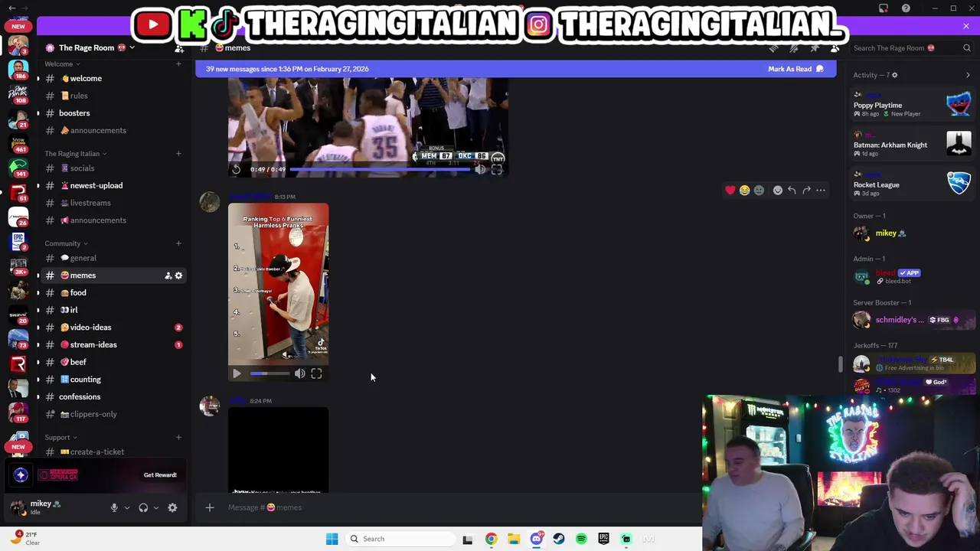980x551 pixels.
Task: Toggle microphone mute in user panel
Action: (x=114, y=507)
